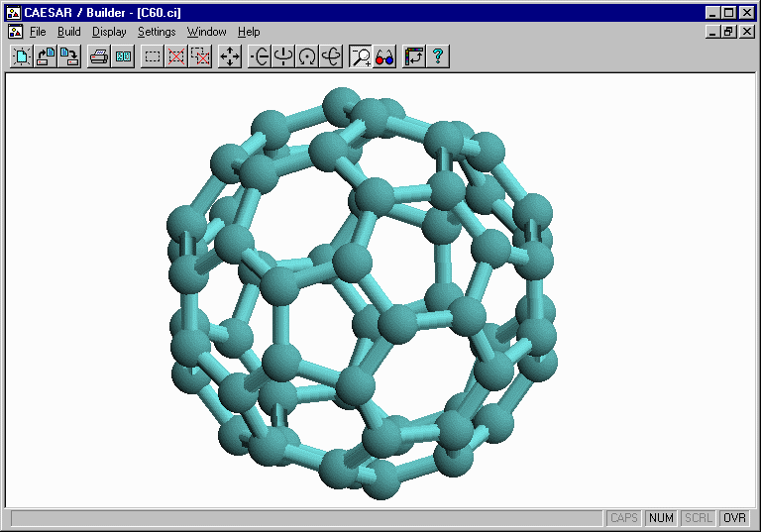Open the CAESAR title bar system icon
This screenshot has height=532, width=761.
(14, 13)
